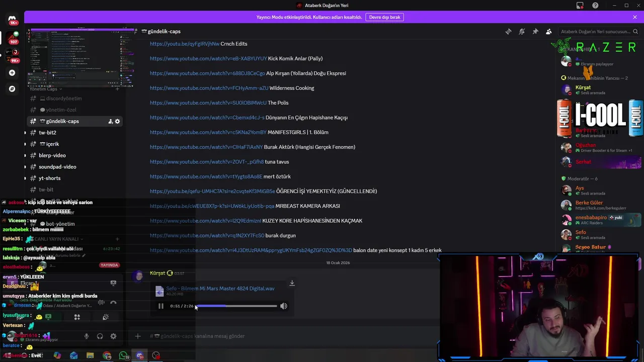This screenshot has height=362, width=644.
Task: Toggle microphone mute in user panel
Action: click(87, 336)
